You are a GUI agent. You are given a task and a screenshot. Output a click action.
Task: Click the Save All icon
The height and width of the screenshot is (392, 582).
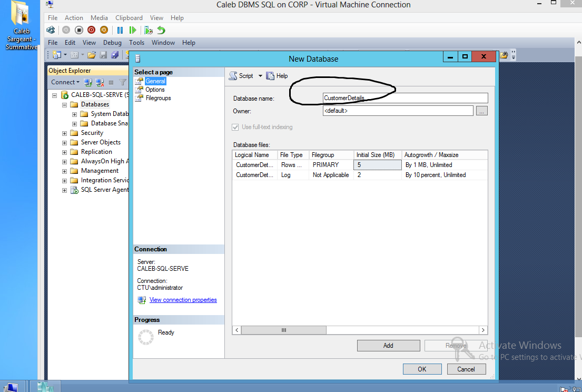(x=115, y=55)
